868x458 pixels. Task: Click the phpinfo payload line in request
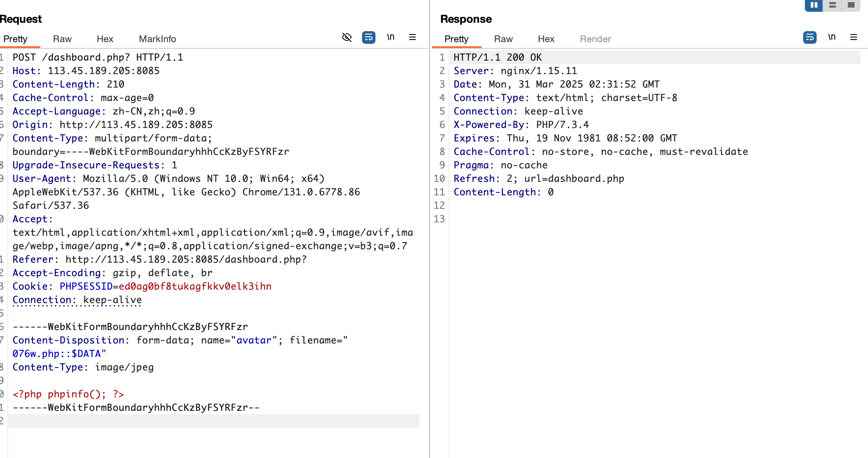coord(68,394)
